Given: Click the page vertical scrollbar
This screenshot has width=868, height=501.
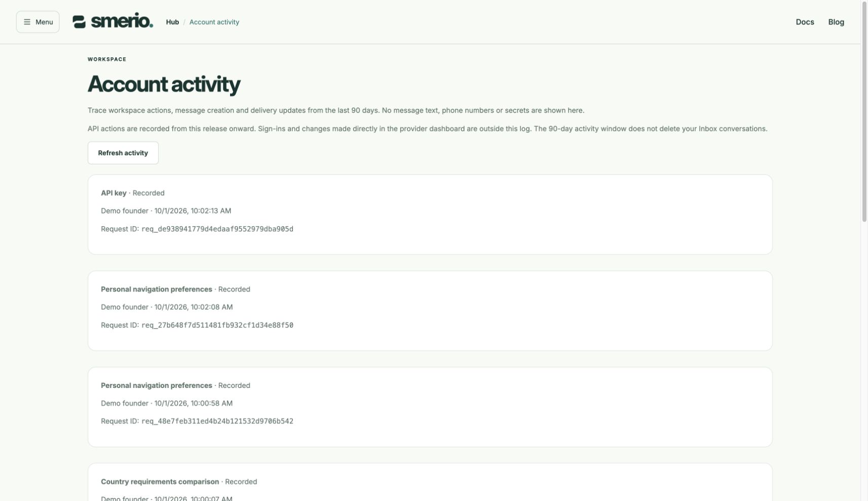Looking at the screenshot, I should (864, 112).
